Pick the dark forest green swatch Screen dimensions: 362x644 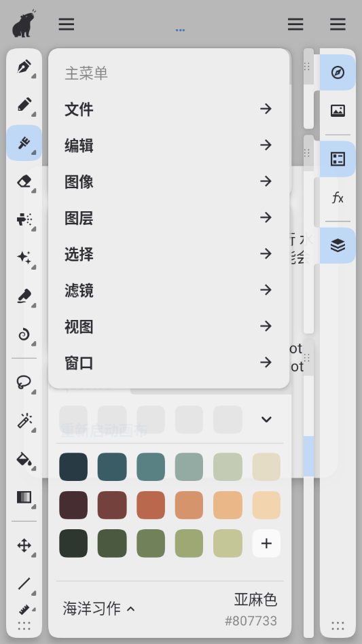[x=73, y=543]
